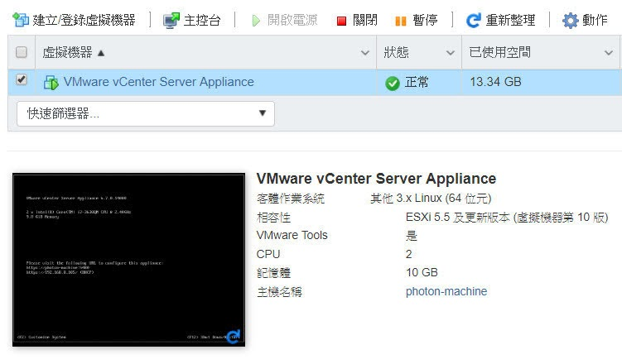The image size is (622, 364).
Task: Click the VM icon beside vCenter Server Appliance
Action: point(51,83)
